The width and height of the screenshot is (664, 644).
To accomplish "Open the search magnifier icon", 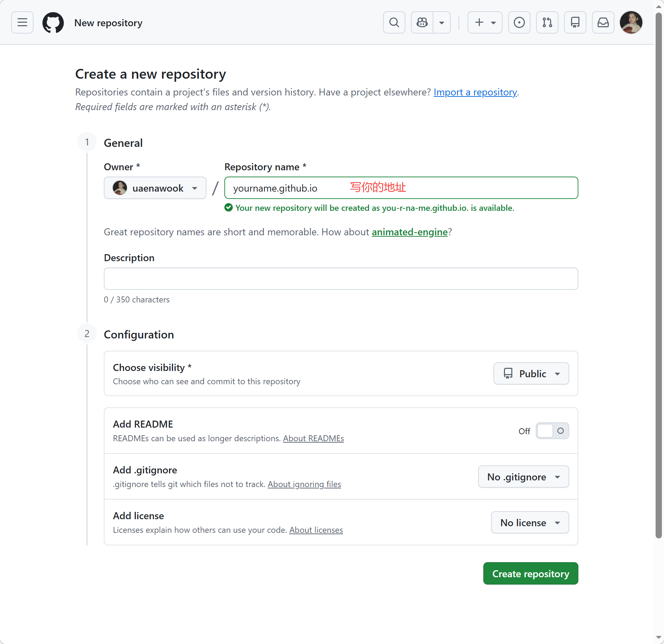I will click(394, 23).
